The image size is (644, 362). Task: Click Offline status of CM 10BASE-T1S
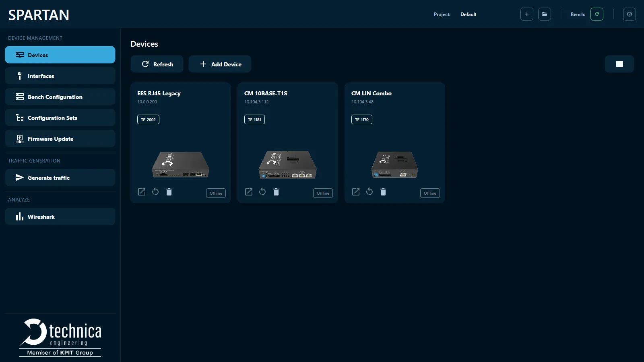coord(323,193)
